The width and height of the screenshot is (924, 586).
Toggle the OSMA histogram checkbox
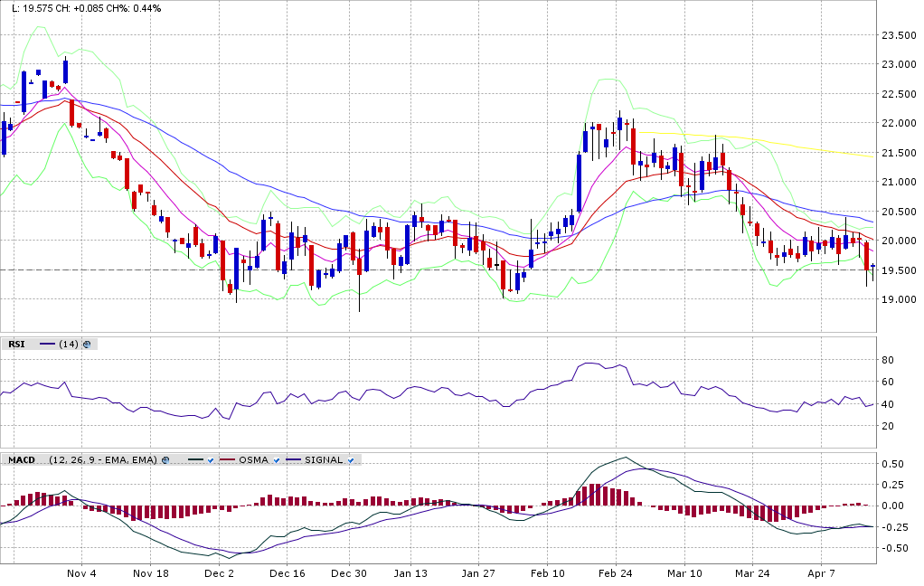pyautogui.click(x=277, y=460)
